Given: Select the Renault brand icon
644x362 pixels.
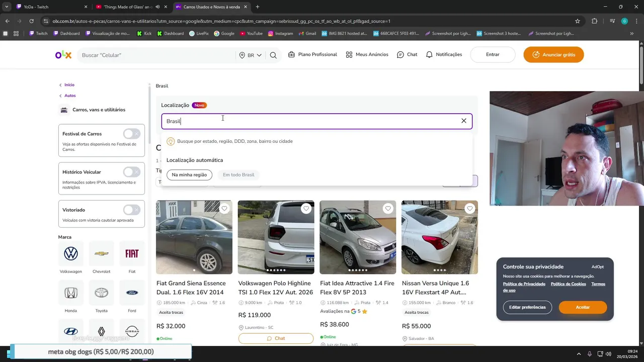Looking at the screenshot, I should pyautogui.click(x=101, y=331).
